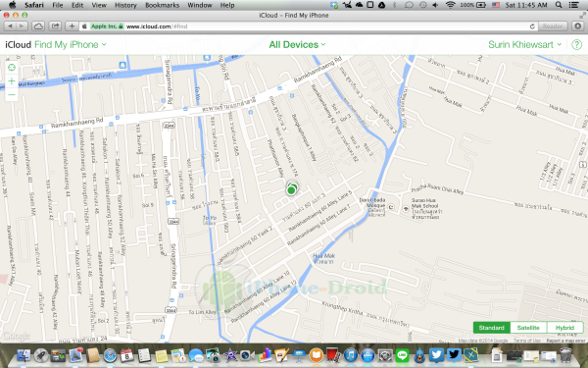Zoom in on the map with plus

coord(12,81)
